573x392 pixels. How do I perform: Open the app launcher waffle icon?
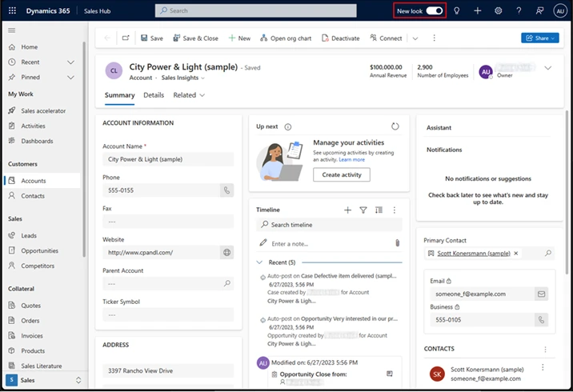click(11, 10)
